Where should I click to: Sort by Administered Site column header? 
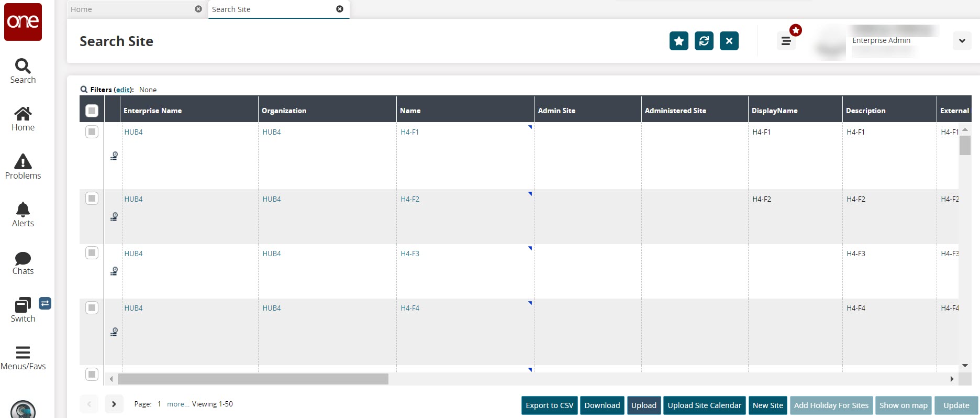[x=695, y=111]
